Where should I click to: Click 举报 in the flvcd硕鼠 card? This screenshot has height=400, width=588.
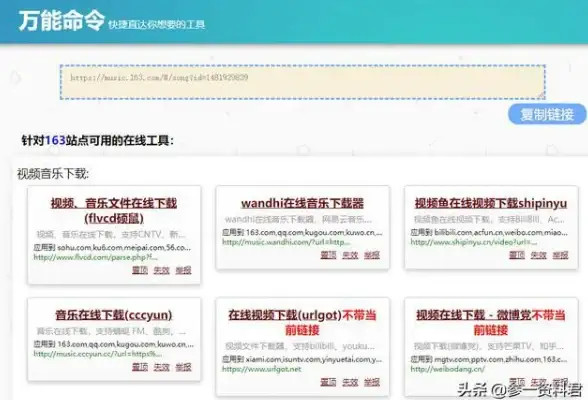click(x=183, y=270)
